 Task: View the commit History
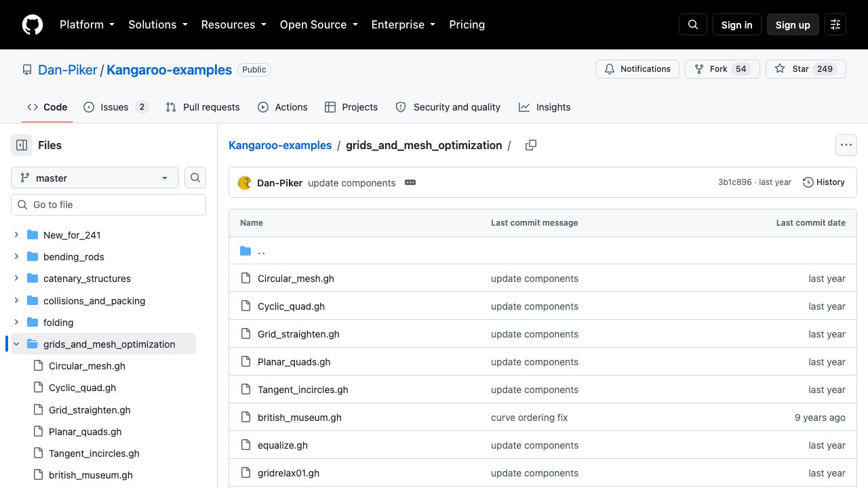824,182
